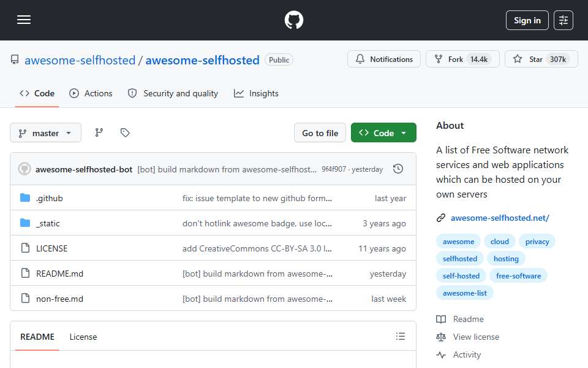Open the non-free.md row's bot build commit
This screenshot has width=588, height=368.
257,299
